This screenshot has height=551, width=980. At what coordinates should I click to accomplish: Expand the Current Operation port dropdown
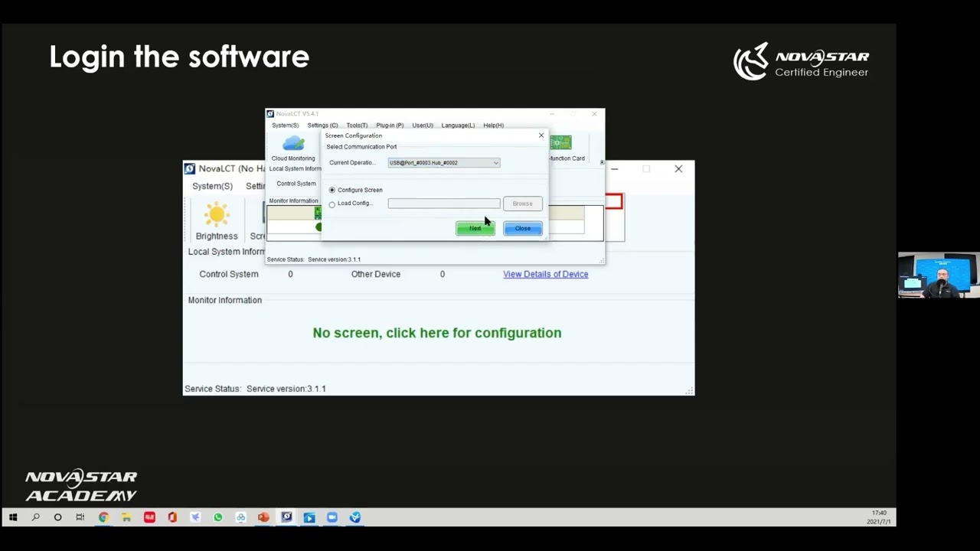pos(444,162)
